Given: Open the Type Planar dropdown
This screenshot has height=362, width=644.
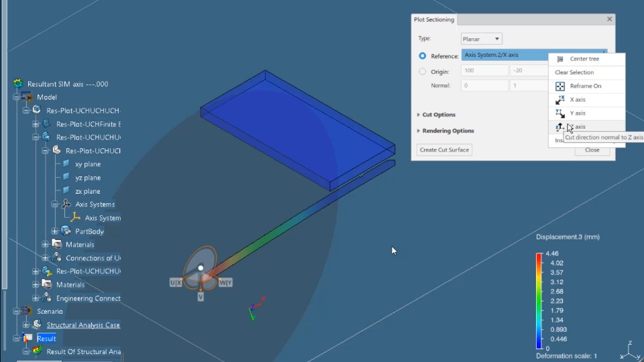Looking at the screenshot, I should [482, 39].
